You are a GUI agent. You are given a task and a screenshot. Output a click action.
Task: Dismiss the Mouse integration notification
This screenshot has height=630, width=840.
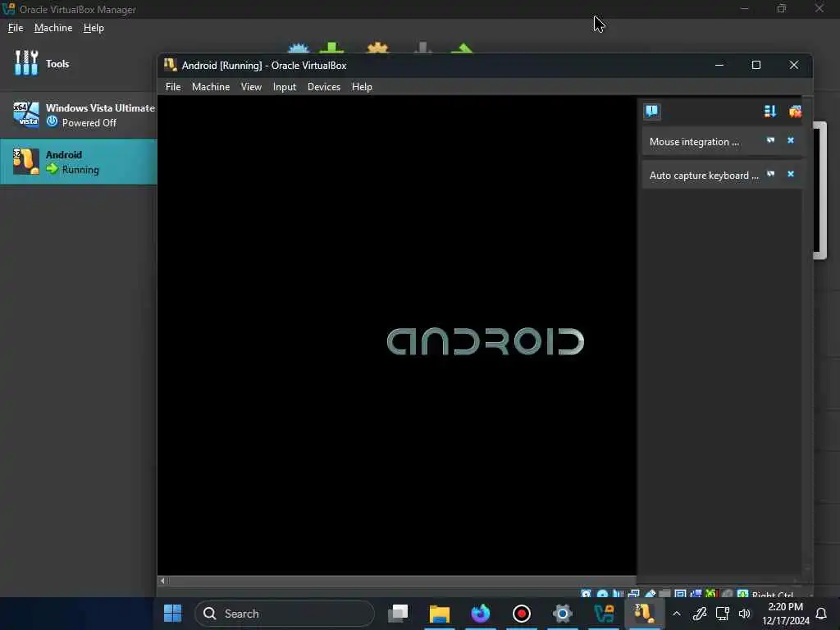(x=791, y=140)
